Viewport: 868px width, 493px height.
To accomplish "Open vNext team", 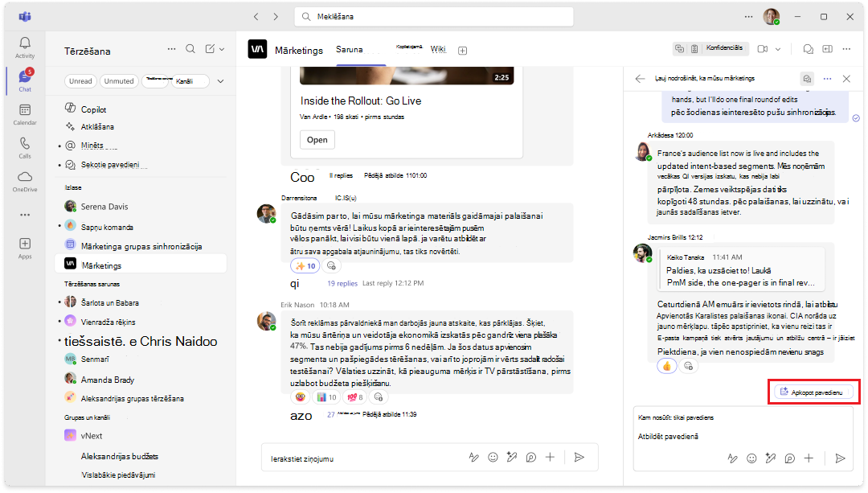I will 141,436.
